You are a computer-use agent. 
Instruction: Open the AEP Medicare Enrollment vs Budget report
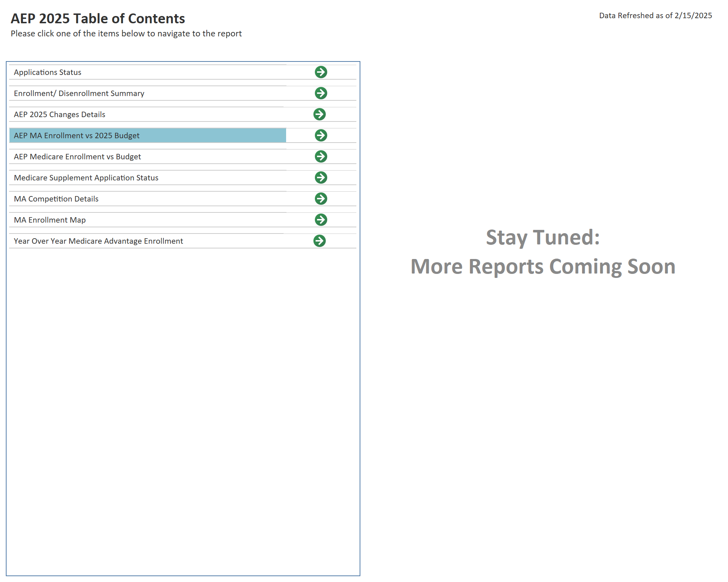pos(77,156)
